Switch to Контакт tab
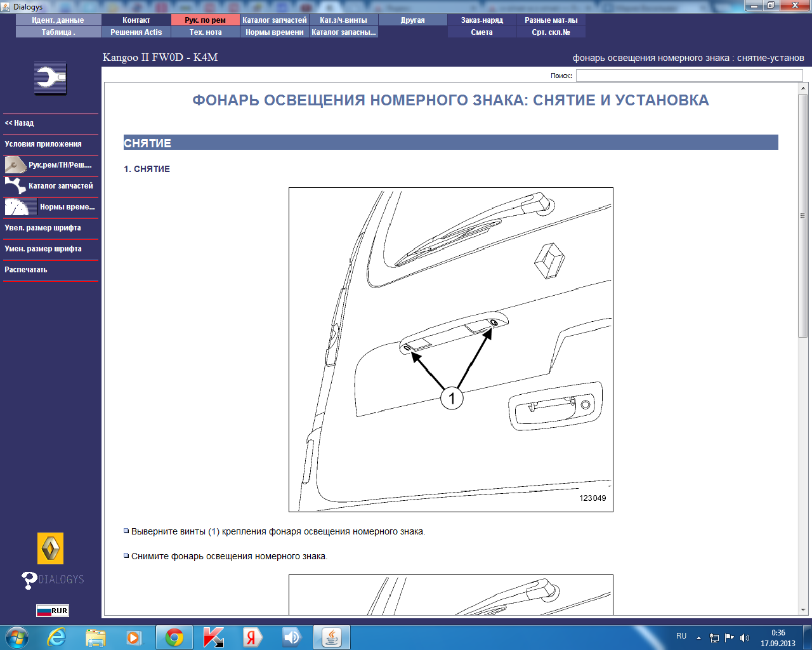This screenshot has height=650, width=812. [136, 20]
